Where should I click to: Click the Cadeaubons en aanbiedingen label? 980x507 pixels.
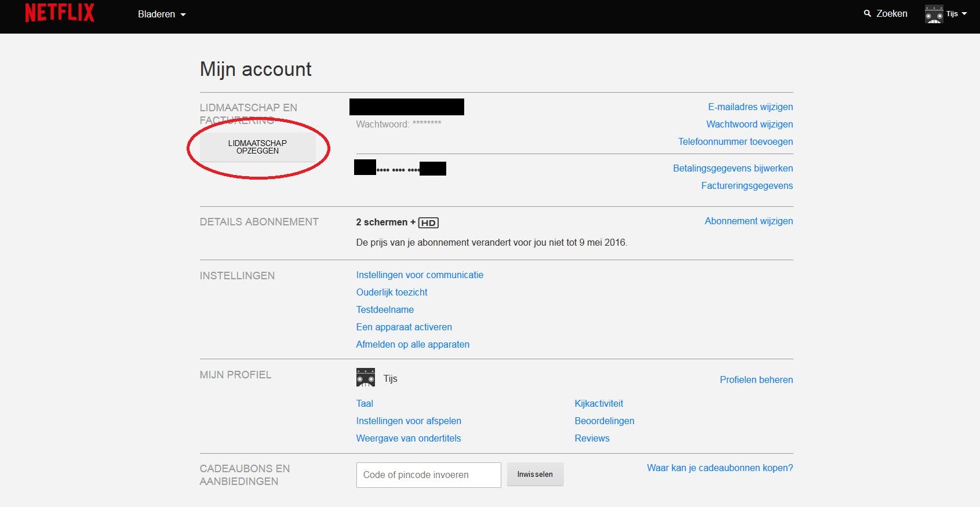pos(245,475)
